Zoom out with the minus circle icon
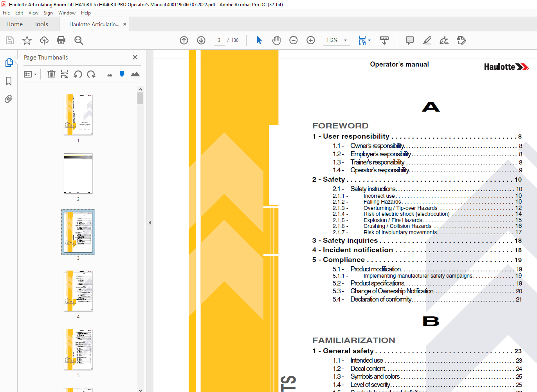 pyautogui.click(x=294, y=40)
